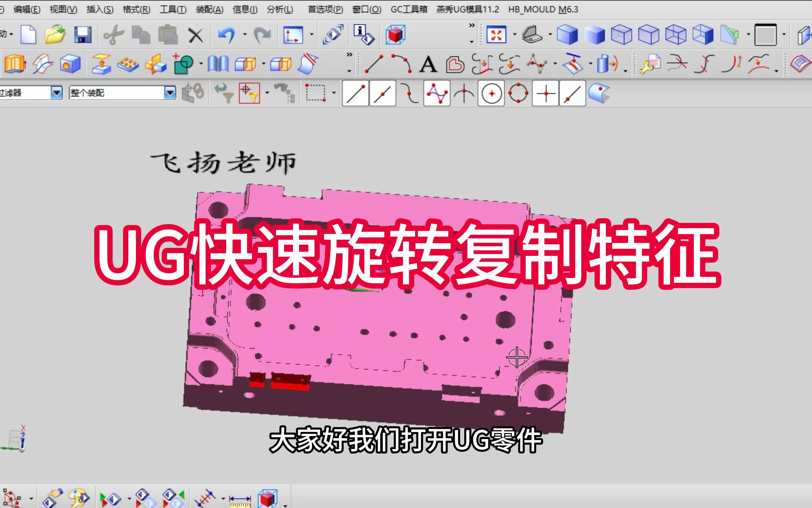This screenshot has width=812, height=508.
Task: Toggle mid point snap
Action: pos(383,93)
